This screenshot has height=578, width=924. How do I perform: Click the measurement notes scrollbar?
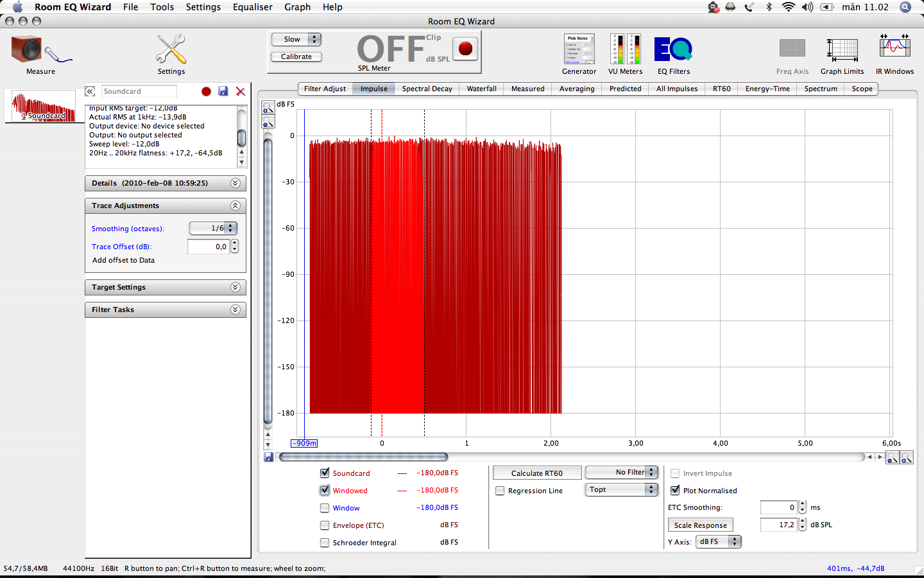tap(241, 137)
